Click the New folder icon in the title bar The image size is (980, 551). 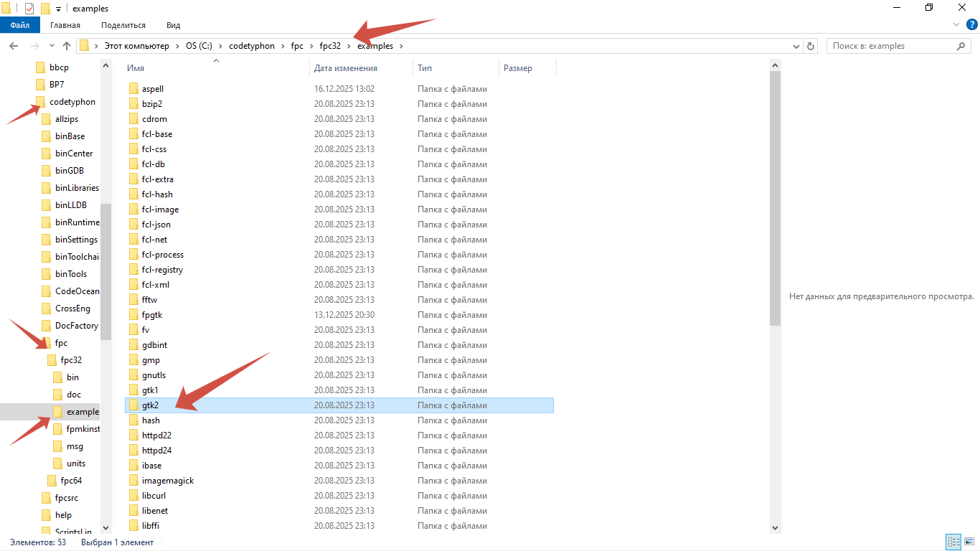point(45,9)
